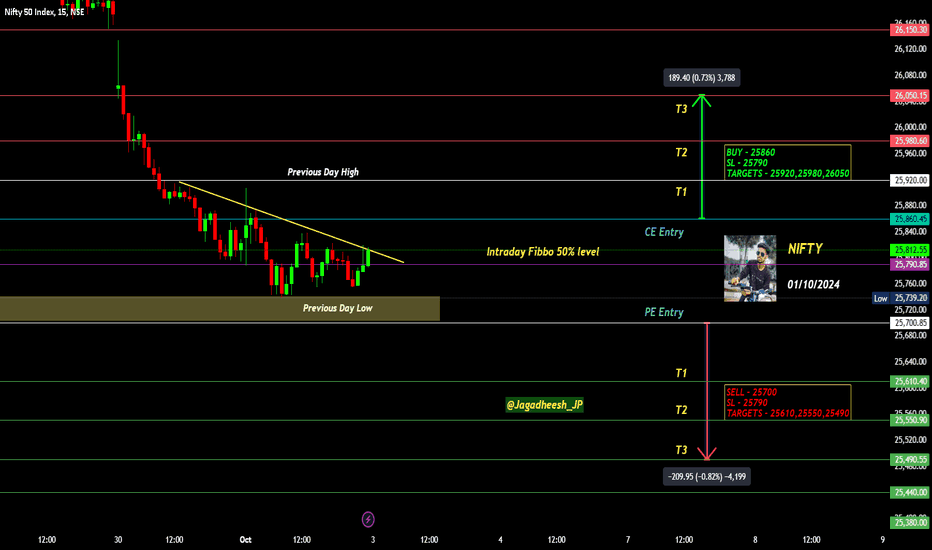This screenshot has height=550, width=932.
Task: Click the 25,380.00 green price label
Action: tap(909, 523)
